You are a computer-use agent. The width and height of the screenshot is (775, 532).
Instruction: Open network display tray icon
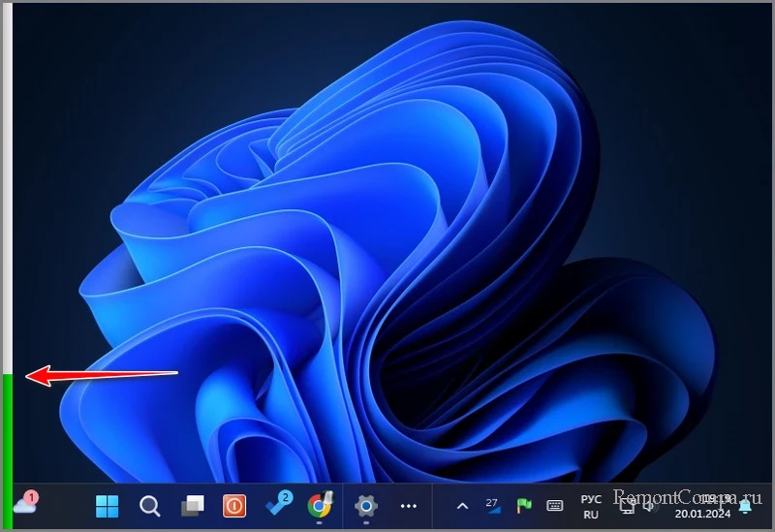tap(627, 506)
